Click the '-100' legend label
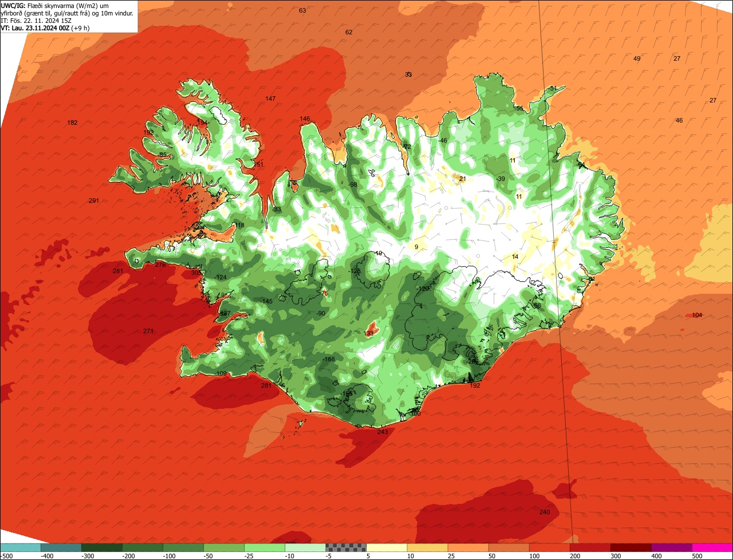The image size is (733, 560). click(169, 556)
